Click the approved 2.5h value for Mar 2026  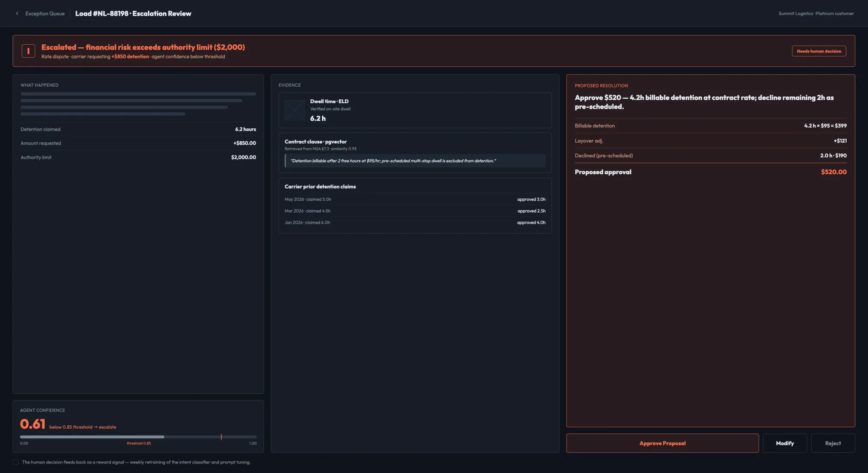tap(531, 211)
